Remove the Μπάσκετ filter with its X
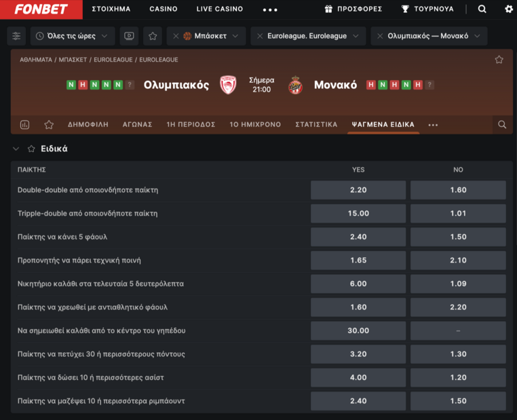 pos(176,36)
